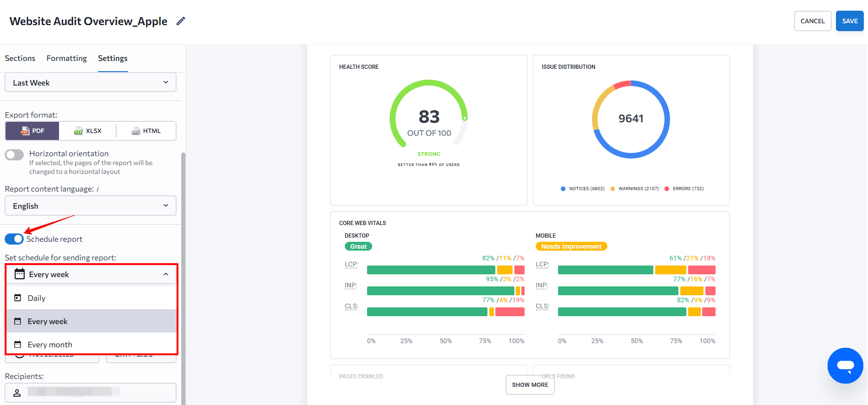Choose XLSX export format

click(x=87, y=131)
